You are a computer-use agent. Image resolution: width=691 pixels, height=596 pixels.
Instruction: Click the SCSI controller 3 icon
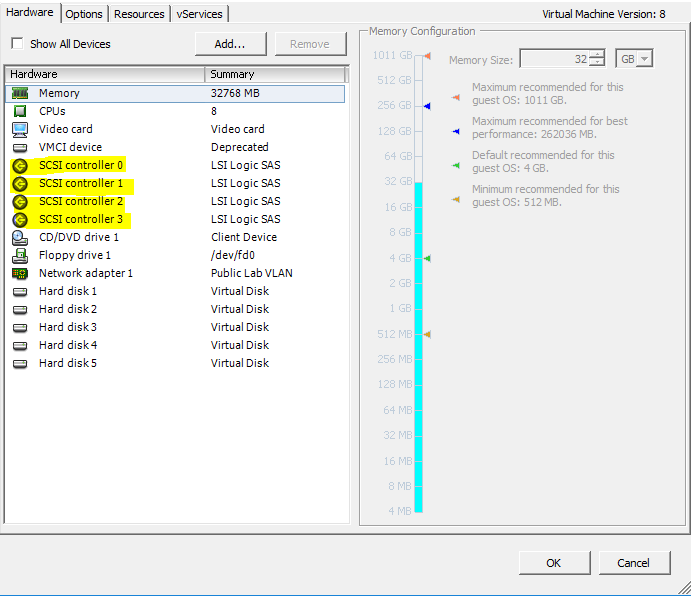(x=20, y=220)
